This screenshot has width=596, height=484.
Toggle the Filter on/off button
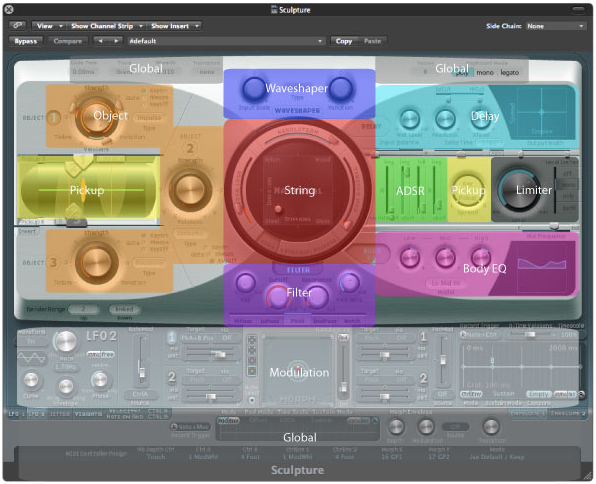(298, 270)
